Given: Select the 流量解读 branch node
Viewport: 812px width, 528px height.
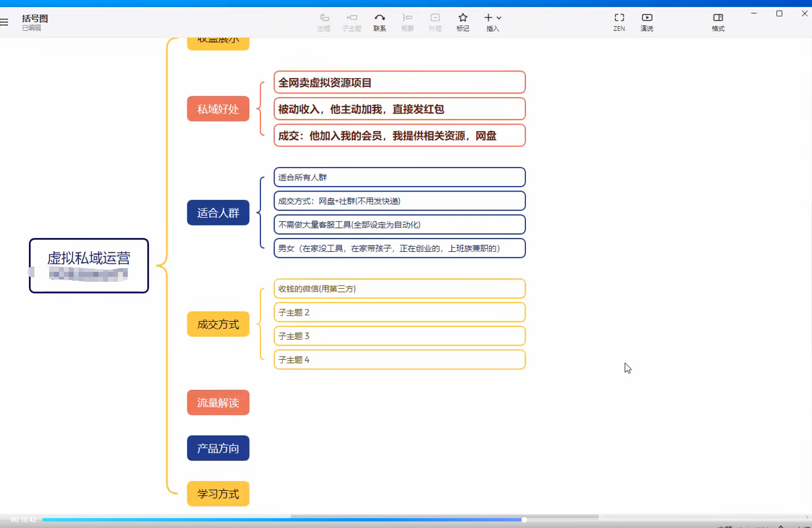Looking at the screenshot, I should click(218, 402).
